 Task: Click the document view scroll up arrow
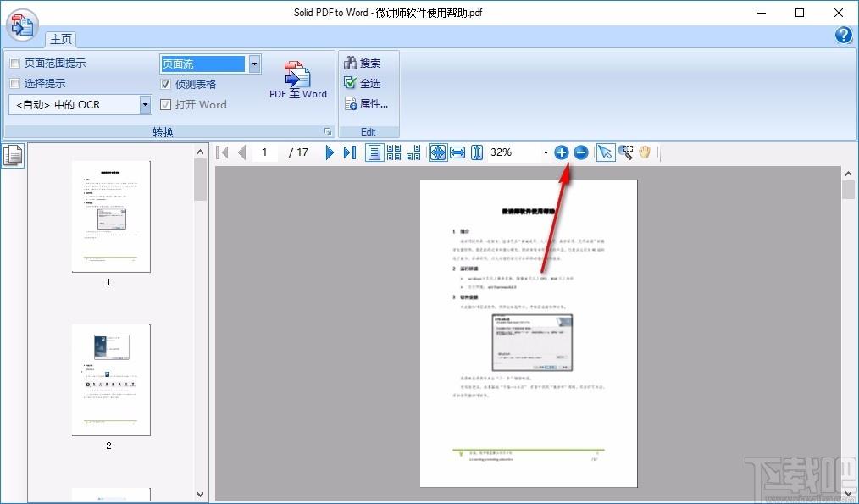click(849, 174)
